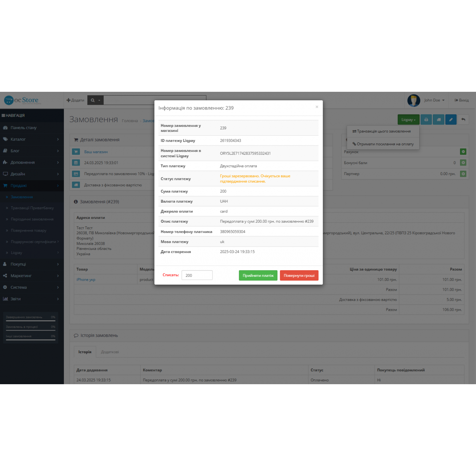Click the Вихід logout link
This screenshot has width=476, height=476.
pyautogui.click(x=462, y=100)
